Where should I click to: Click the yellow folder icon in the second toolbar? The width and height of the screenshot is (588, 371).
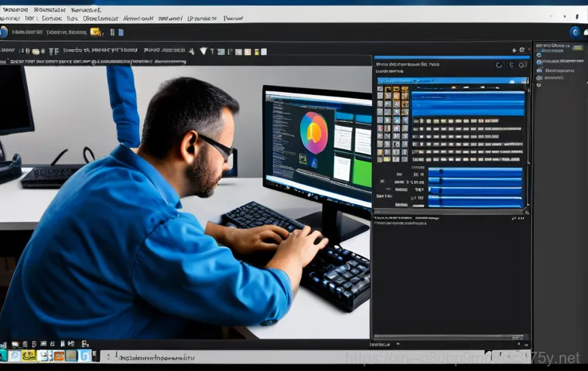point(96,32)
